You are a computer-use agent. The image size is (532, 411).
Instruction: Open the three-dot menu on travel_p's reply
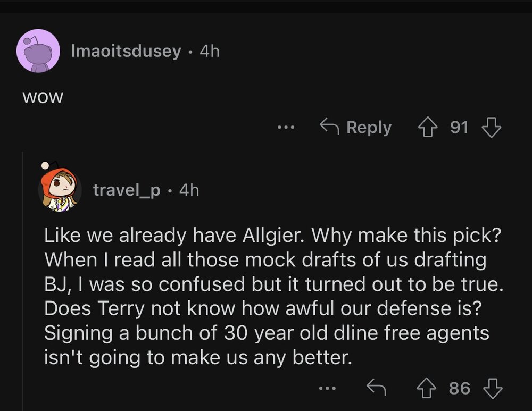(328, 388)
